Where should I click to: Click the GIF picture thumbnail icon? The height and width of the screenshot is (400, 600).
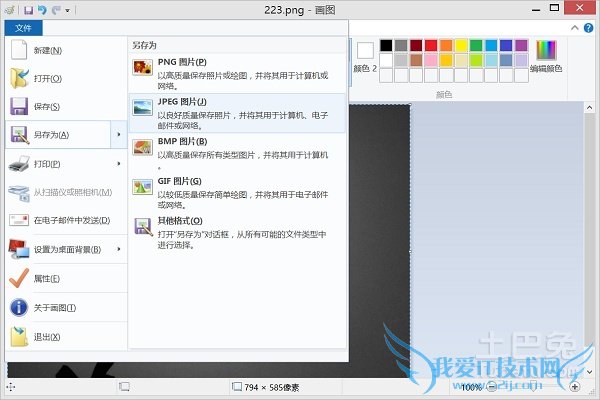(x=143, y=187)
